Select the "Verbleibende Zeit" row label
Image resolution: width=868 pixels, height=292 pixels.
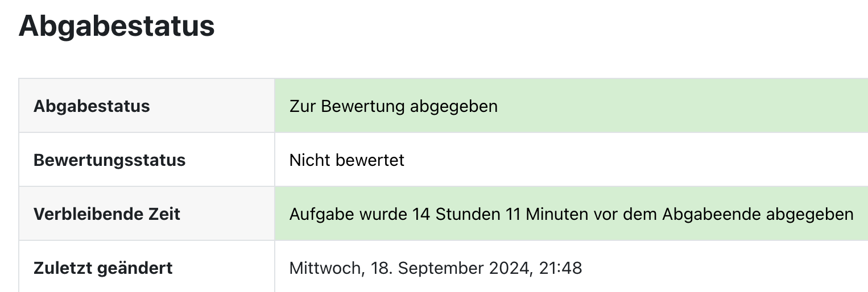(106, 214)
